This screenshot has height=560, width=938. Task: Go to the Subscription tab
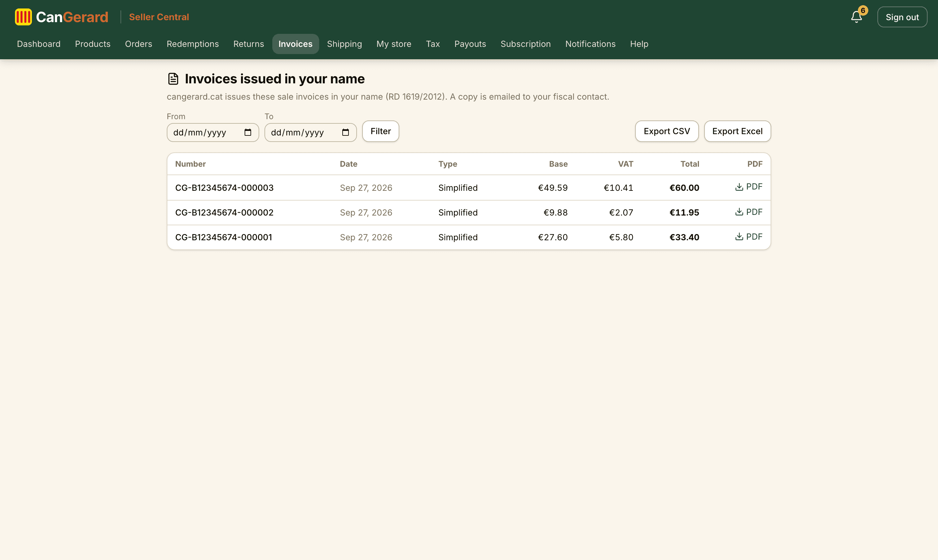tap(525, 44)
